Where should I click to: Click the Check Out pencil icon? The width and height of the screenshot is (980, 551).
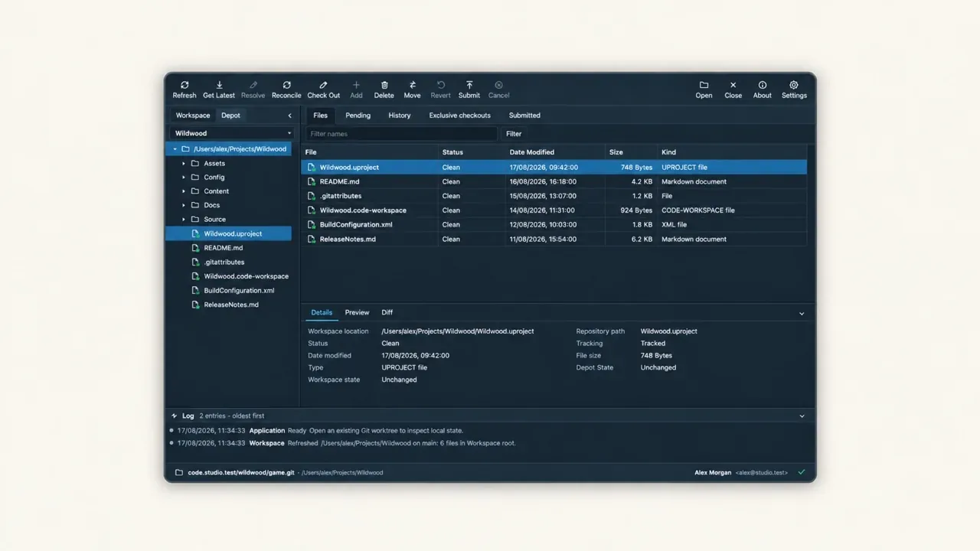tap(323, 85)
